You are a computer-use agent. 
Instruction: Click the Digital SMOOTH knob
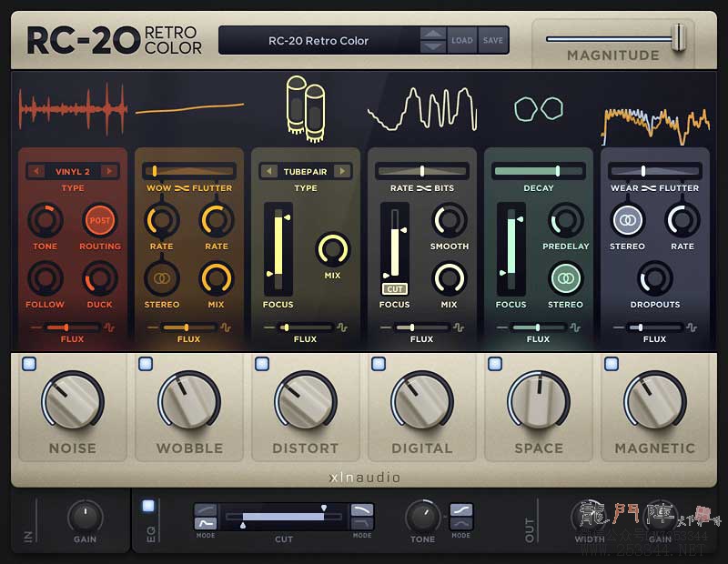coord(449,220)
